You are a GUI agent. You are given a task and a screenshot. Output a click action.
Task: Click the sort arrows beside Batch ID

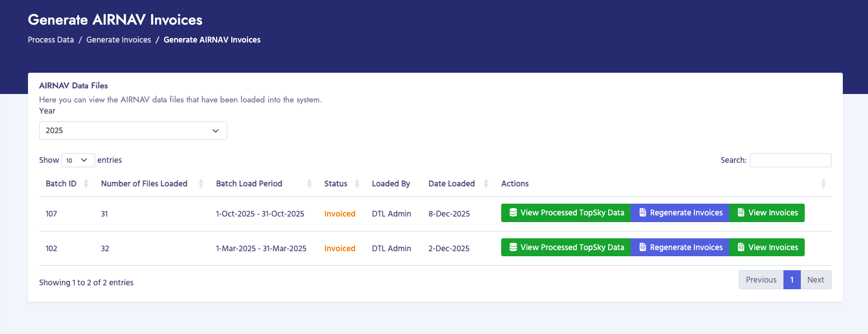(x=86, y=184)
